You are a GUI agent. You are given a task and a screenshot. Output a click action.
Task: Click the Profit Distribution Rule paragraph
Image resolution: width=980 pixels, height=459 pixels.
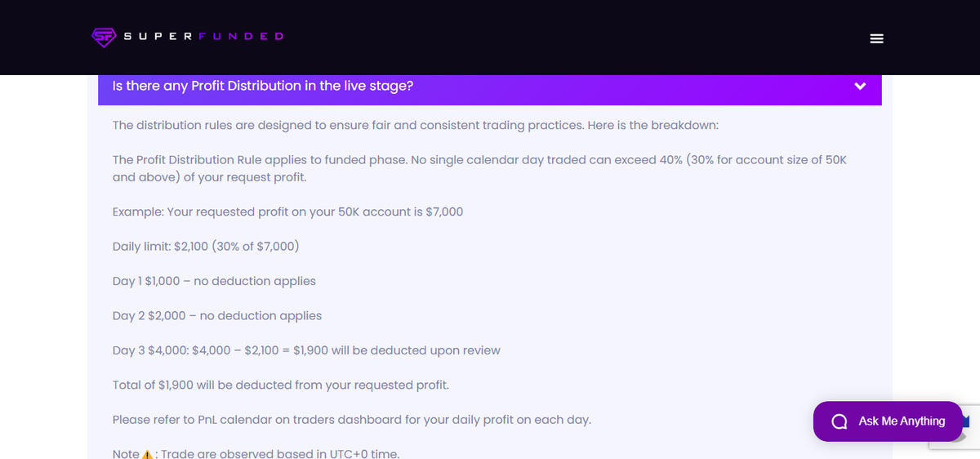(x=480, y=168)
